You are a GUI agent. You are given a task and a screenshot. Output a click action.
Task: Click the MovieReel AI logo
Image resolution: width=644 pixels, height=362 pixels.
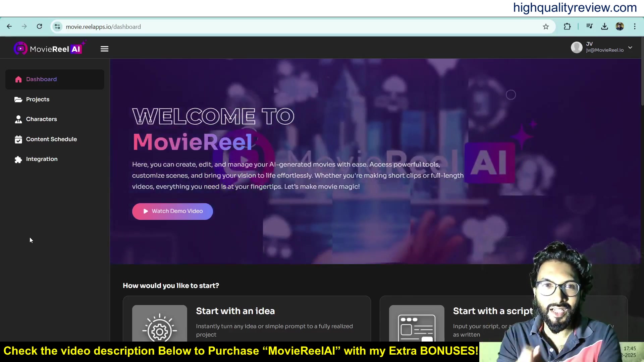[x=50, y=48]
